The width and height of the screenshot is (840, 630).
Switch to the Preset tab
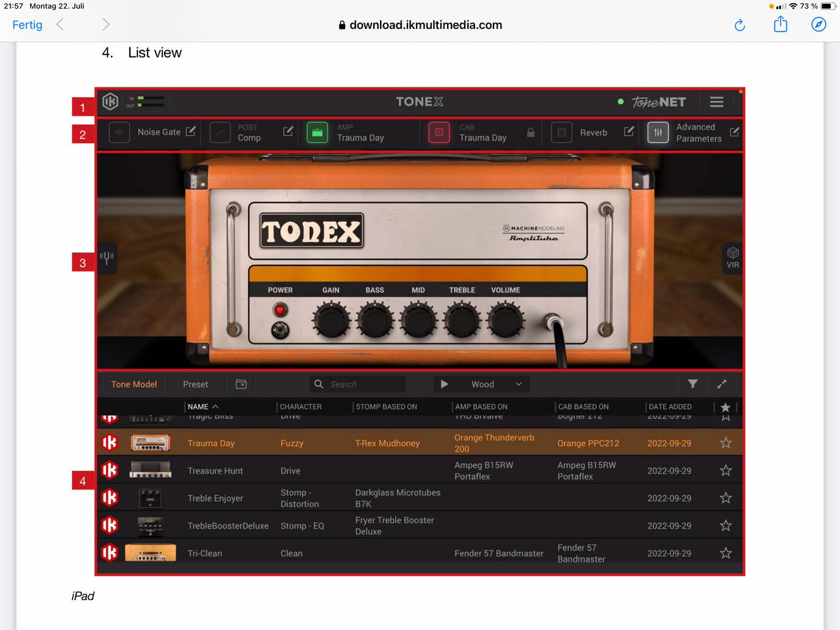(196, 385)
